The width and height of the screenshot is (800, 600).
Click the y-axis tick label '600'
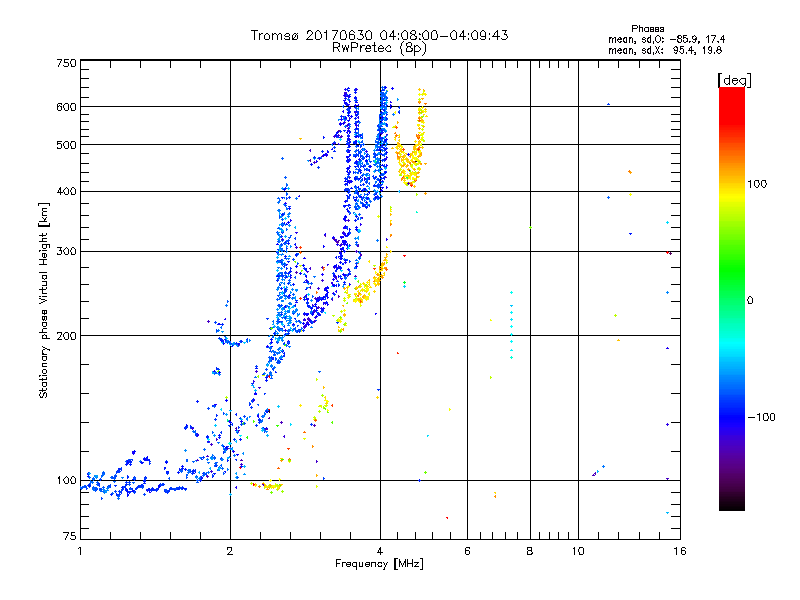click(66, 107)
